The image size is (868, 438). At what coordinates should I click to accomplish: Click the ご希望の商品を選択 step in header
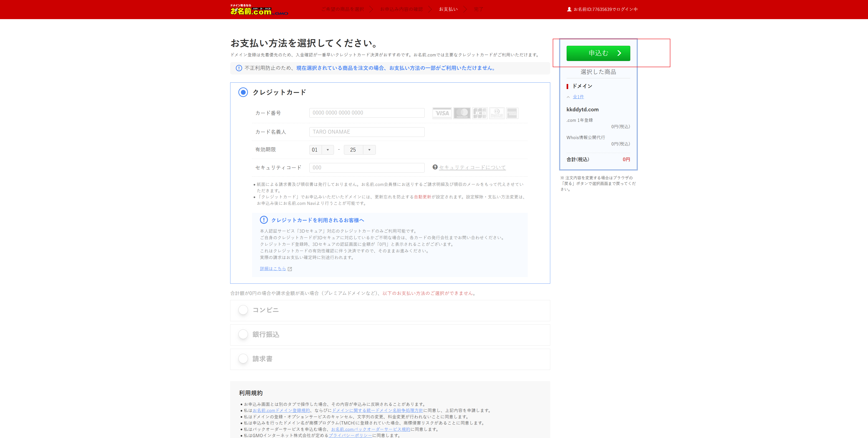click(342, 9)
